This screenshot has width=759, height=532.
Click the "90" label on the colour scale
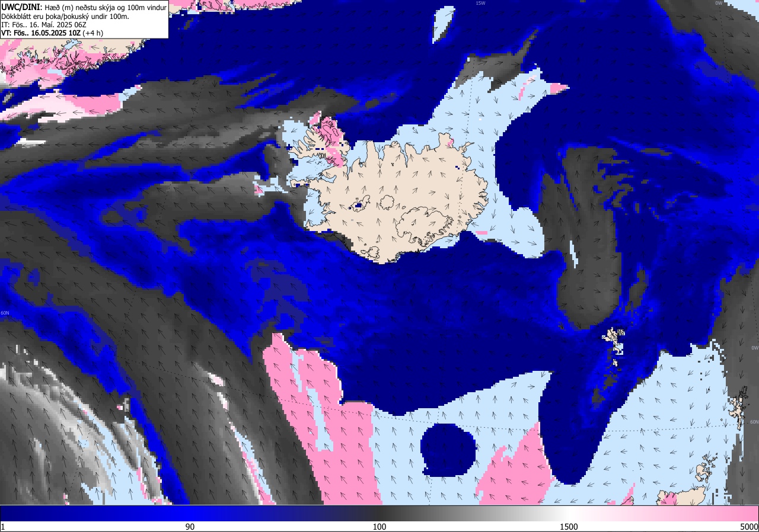coord(190,527)
